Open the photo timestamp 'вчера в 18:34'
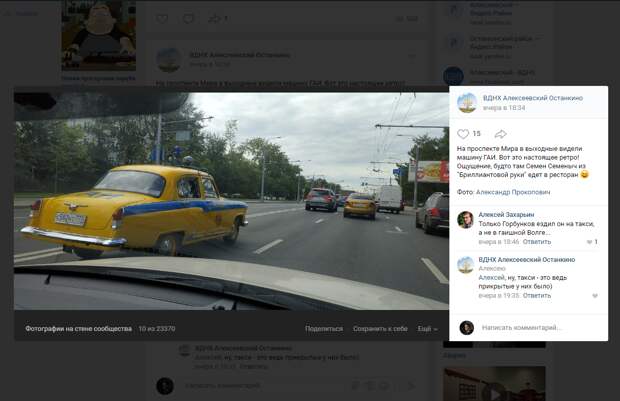This screenshot has height=401, width=620. click(504, 108)
